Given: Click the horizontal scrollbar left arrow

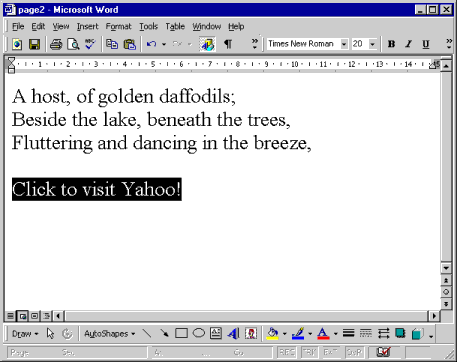Looking at the screenshot, I should click(x=59, y=316).
